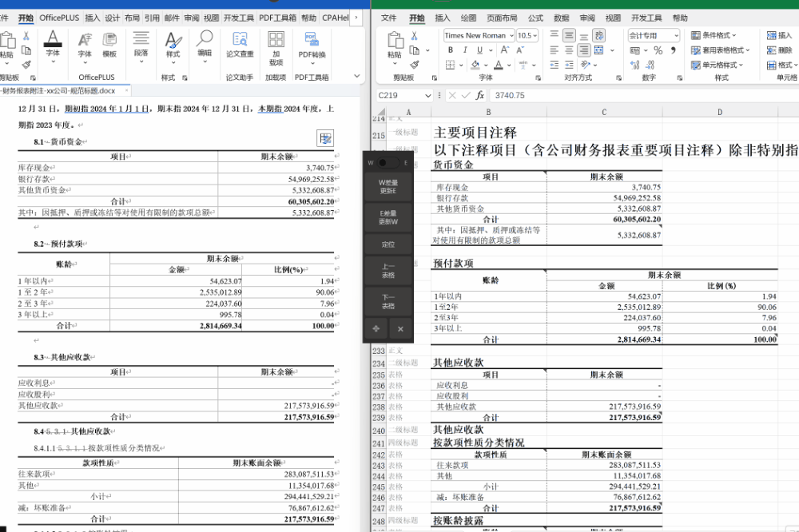Flip the W/E switch on floating panel
Viewport: 799px width, 532px height.
[x=388, y=163]
